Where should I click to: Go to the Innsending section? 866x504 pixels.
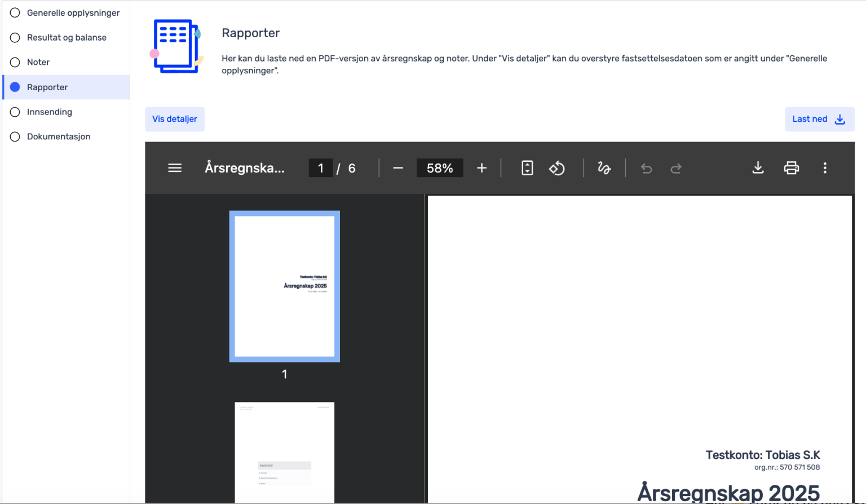click(x=50, y=112)
